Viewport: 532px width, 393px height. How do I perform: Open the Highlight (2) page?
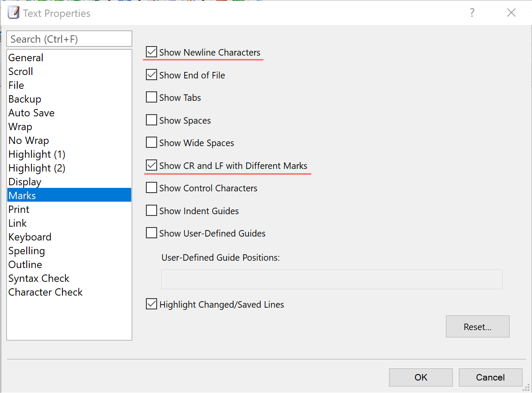tap(69, 168)
